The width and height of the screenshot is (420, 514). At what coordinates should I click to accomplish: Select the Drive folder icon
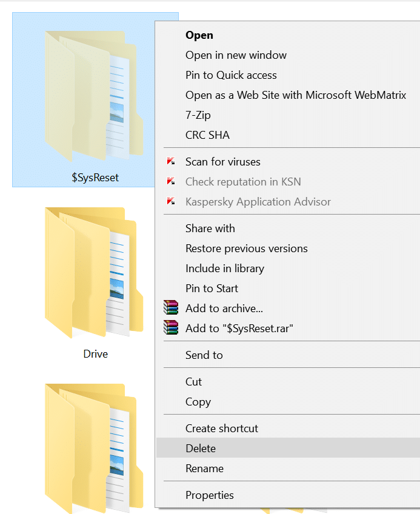tap(94, 272)
